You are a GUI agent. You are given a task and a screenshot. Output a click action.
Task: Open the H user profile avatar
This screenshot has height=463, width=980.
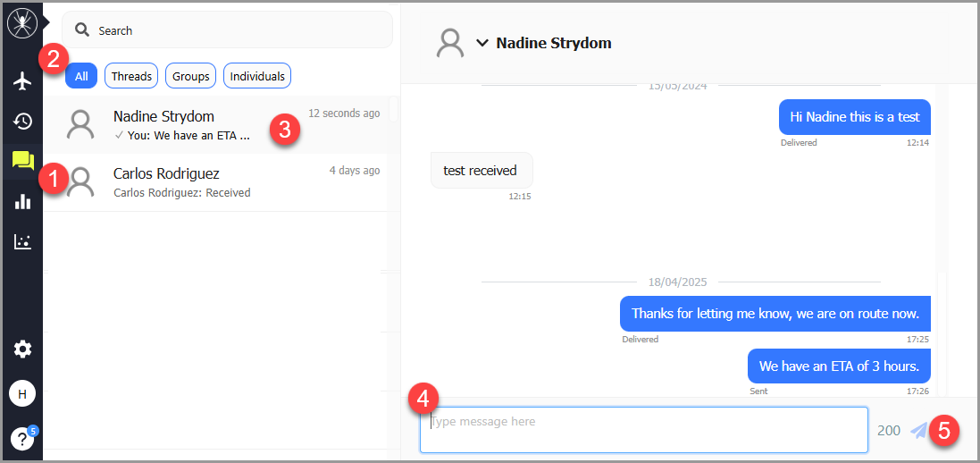22,393
